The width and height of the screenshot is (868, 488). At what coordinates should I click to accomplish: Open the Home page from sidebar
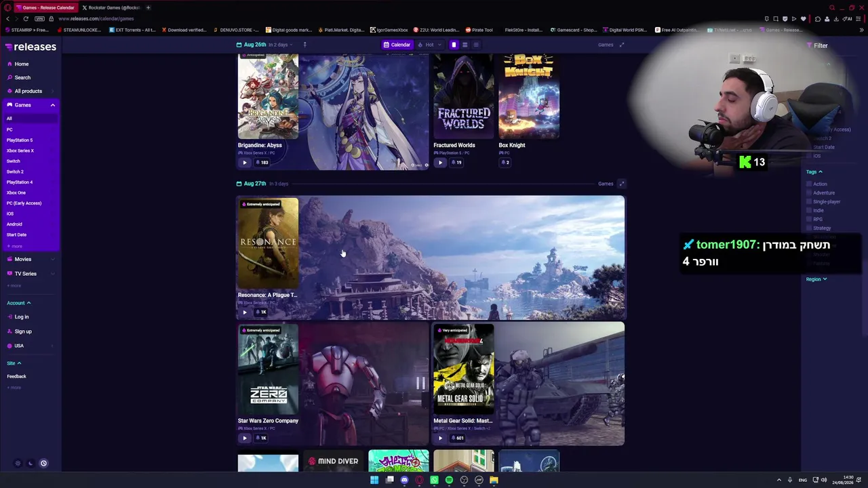pos(22,64)
